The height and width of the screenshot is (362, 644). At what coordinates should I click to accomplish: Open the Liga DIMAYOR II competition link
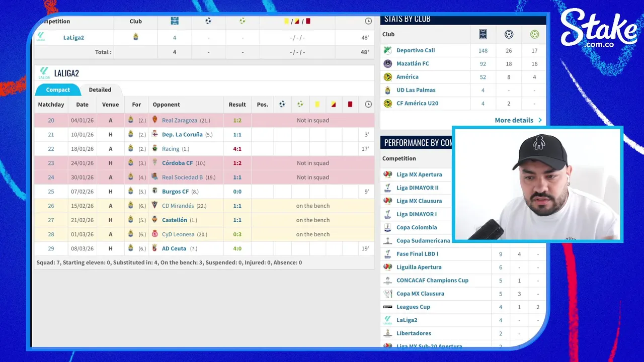click(418, 188)
